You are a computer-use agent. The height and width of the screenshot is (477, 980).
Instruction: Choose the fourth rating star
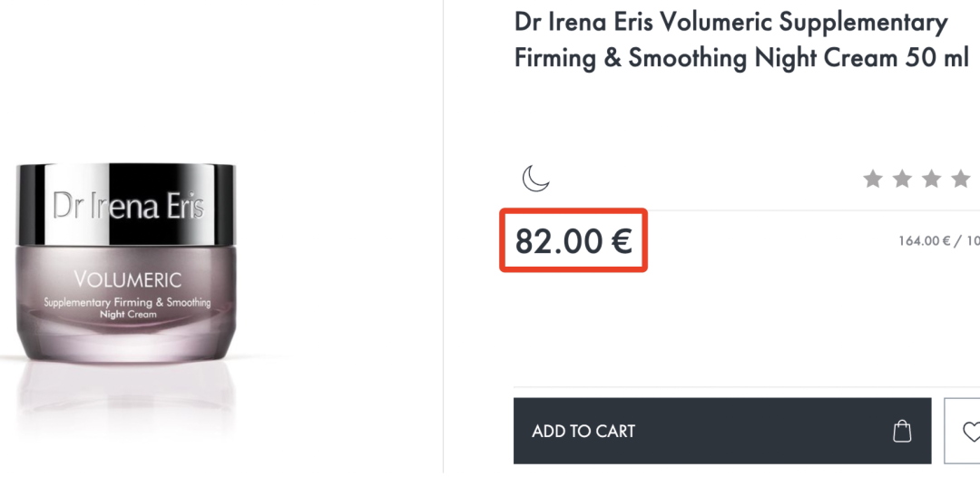(961, 180)
